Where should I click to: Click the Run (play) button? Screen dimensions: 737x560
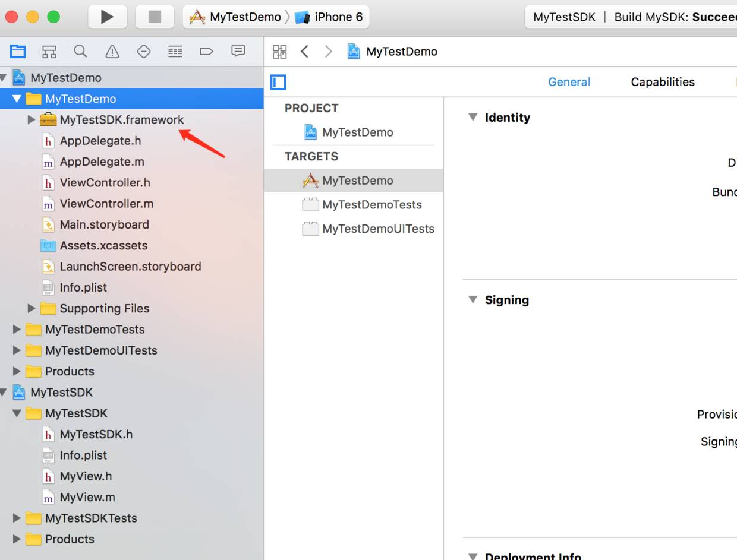[x=108, y=17]
